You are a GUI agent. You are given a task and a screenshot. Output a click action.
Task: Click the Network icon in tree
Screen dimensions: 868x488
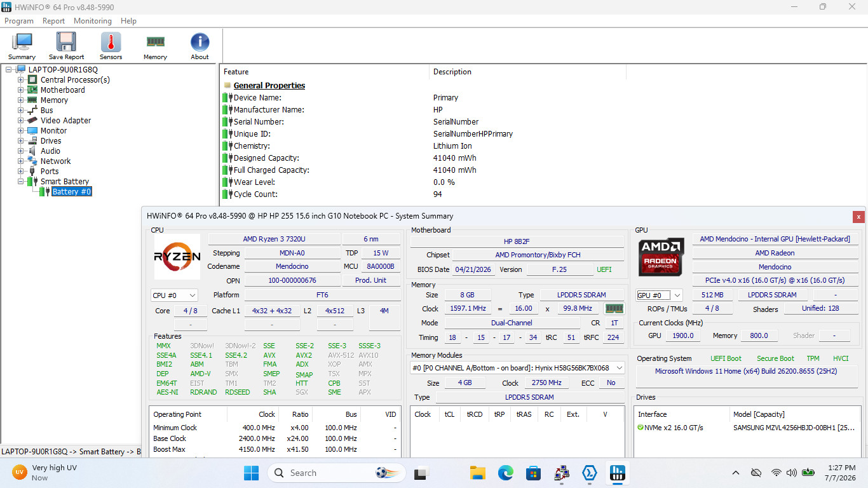point(32,161)
